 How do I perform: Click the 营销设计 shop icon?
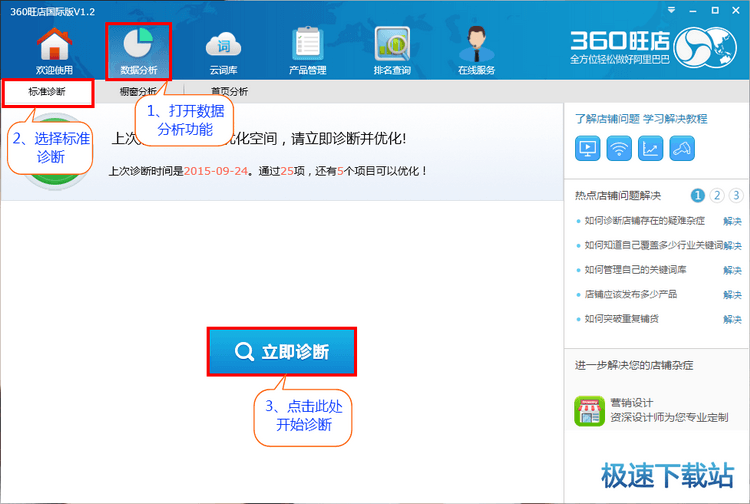[589, 411]
